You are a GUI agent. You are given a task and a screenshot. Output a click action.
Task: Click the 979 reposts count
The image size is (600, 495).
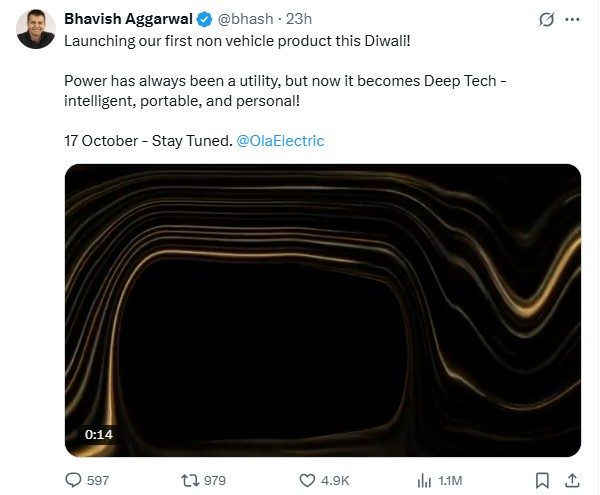click(215, 480)
